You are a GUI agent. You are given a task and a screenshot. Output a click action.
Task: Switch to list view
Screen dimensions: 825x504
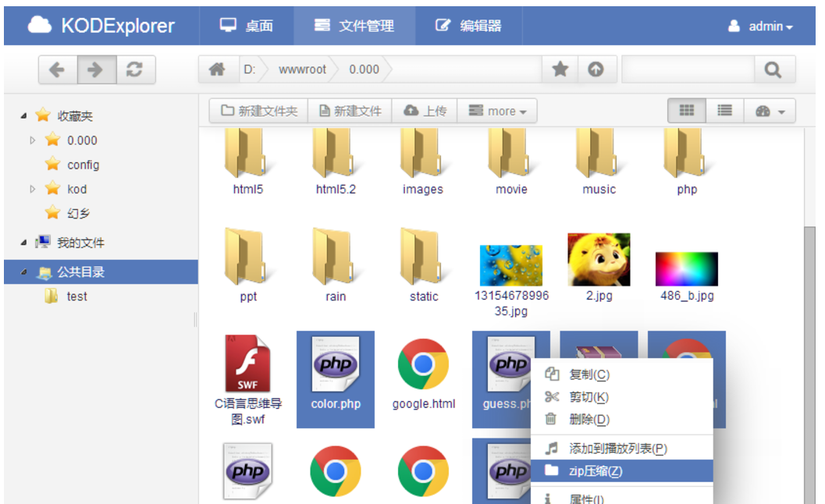click(x=724, y=111)
